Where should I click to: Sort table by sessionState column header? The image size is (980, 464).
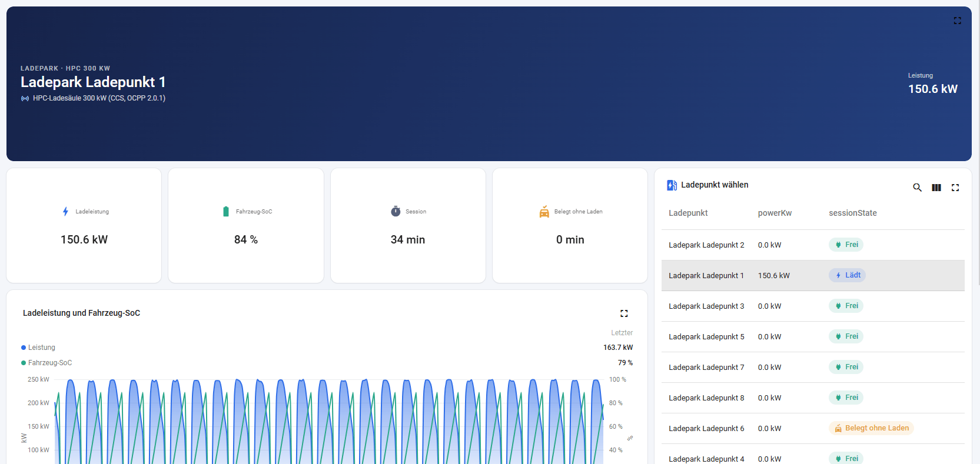click(x=853, y=213)
